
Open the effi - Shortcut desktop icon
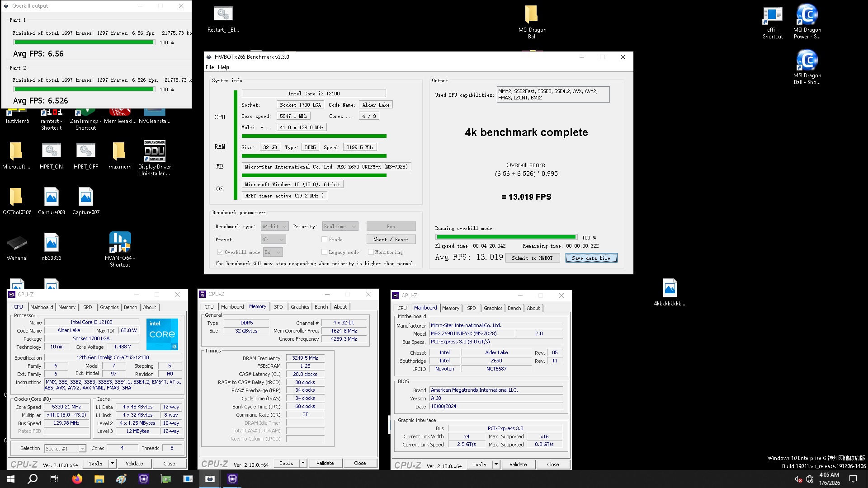(773, 22)
